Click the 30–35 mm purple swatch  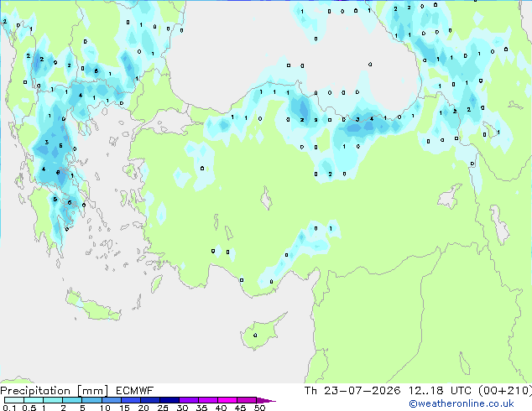coord(189,400)
